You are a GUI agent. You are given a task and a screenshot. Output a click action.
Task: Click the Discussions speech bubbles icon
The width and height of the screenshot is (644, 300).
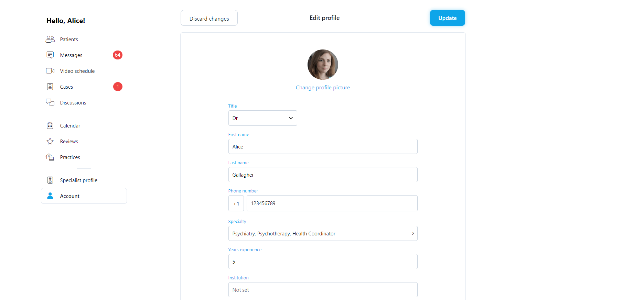[x=50, y=102]
